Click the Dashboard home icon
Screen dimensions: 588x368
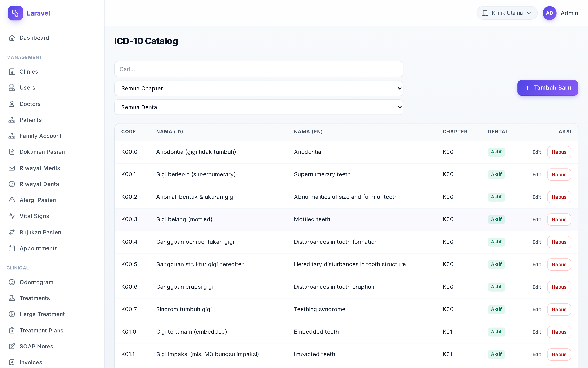click(x=12, y=38)
